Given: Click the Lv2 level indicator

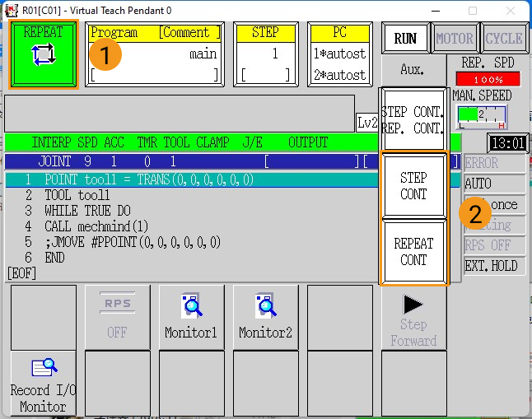Looking at the screenshot, I should 367,122.
